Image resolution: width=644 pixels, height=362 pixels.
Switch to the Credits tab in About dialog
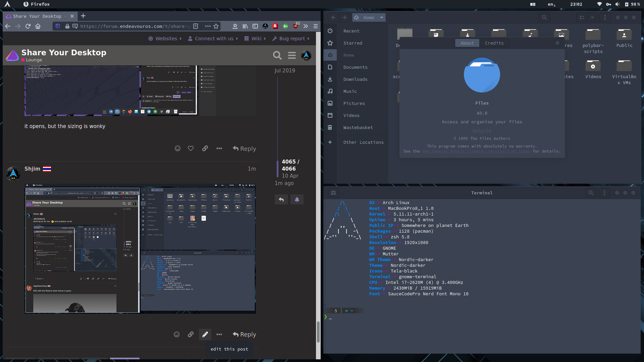[x=494, y=43]
